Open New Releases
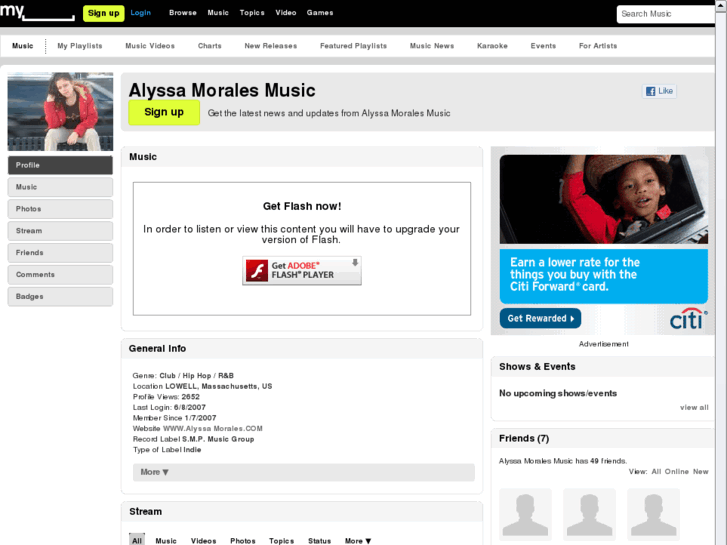 271,46
